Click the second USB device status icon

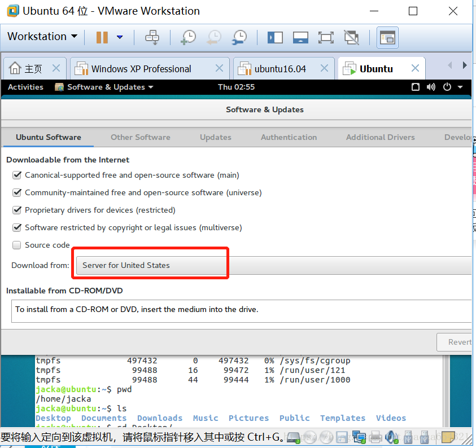click(x=424, y=437)
